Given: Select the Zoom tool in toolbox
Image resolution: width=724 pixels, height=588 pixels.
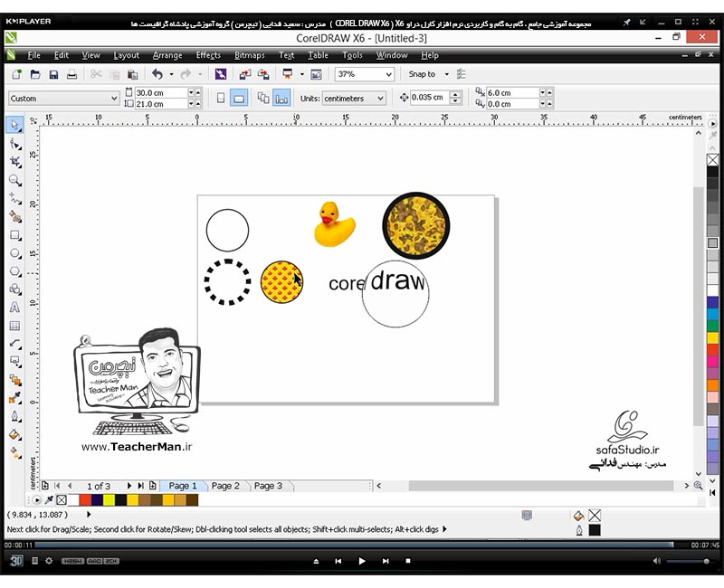Looking at the screenshot, I should pyautogui.click(x=15, y=180).
